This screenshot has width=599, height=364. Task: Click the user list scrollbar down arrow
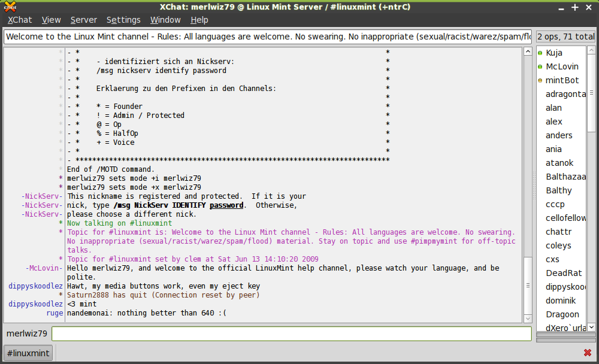591,327
